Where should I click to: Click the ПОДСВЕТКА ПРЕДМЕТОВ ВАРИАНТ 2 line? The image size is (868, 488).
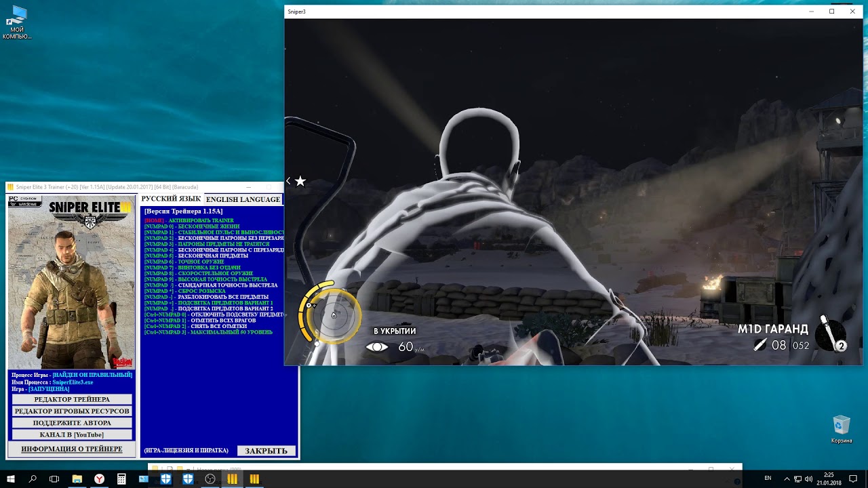click(208, 309)
